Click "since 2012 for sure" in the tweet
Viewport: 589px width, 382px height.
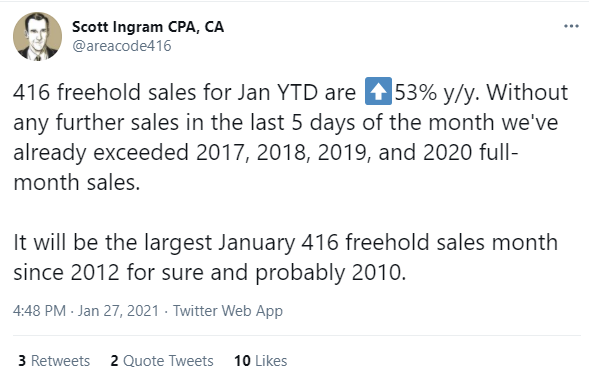pyautogui.click(x=109, y=272)
